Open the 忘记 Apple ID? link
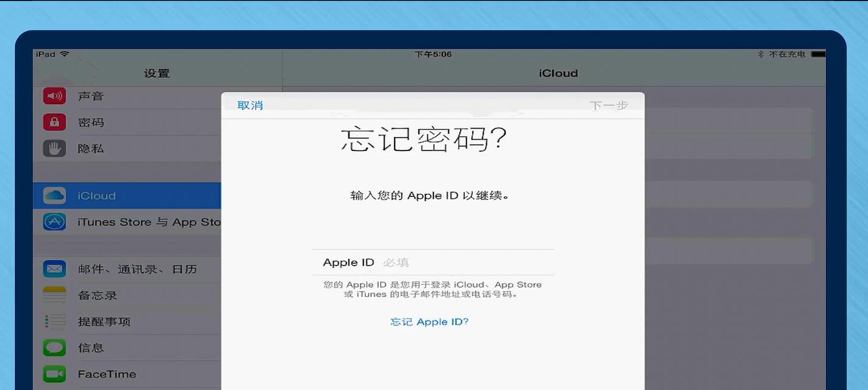This screenshot has width=868, height=390. (429, 322)
